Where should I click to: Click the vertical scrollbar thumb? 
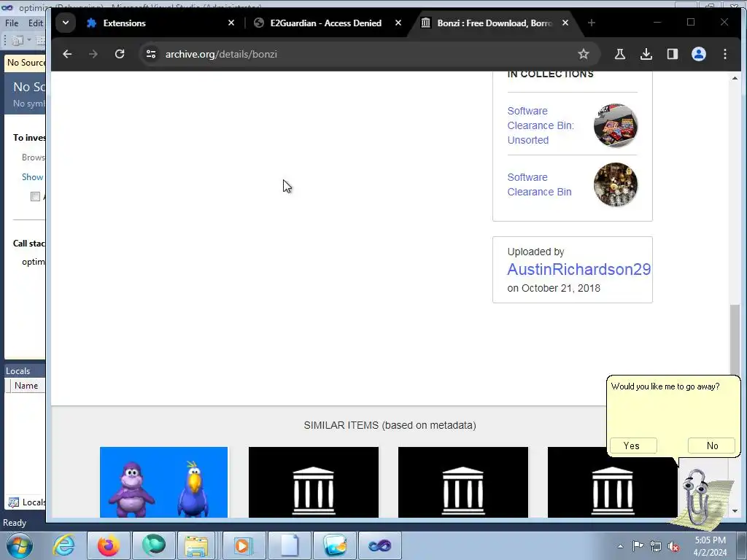pos(735,341)
